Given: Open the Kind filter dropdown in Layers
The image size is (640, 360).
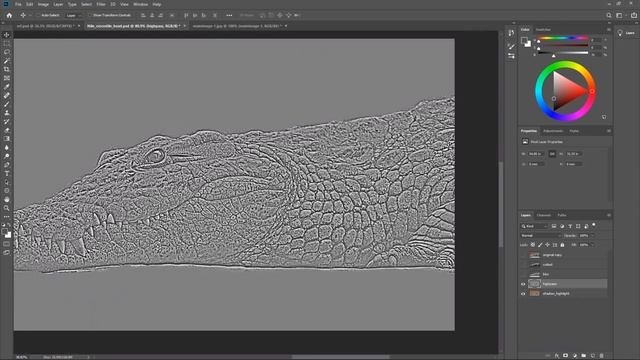Looking at the screenshot, I should coord(534,226).
